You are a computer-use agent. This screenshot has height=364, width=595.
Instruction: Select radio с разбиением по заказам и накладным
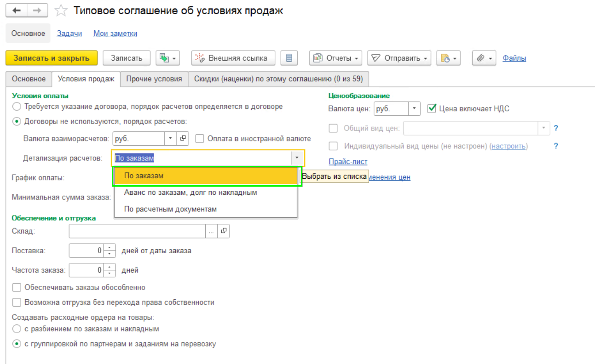(17, 329)
